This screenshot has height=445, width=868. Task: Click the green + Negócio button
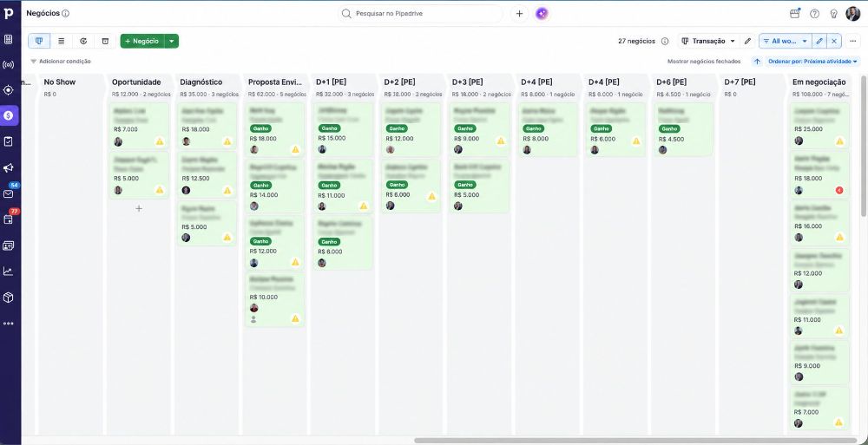click(x=142, y=41)
